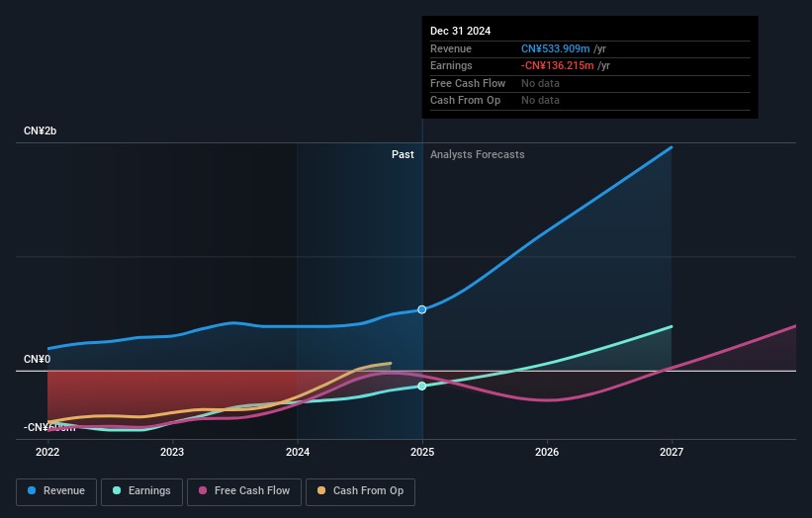Toggle the Free Cash Flow legend item
The image size is (812, 518).
244,491
